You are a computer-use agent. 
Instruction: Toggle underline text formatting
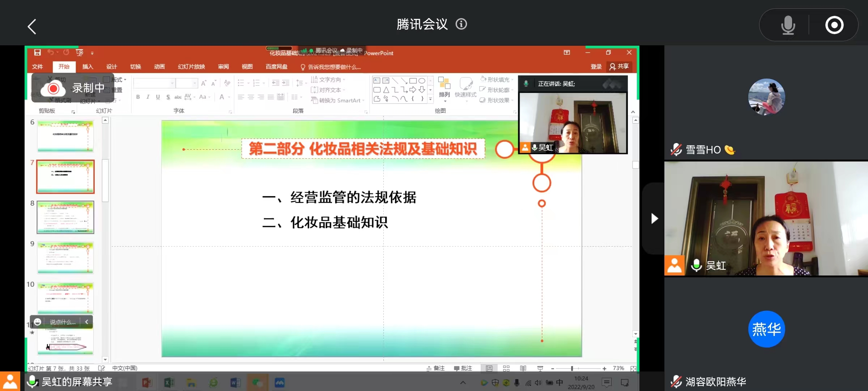coord(158,97)
